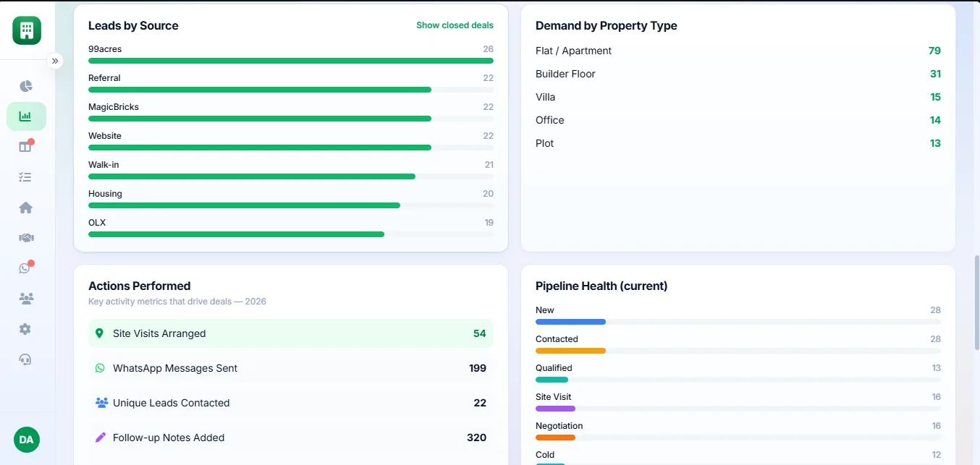Click the Leads by Source heading
980x465 pixels.
coord(133,25)
